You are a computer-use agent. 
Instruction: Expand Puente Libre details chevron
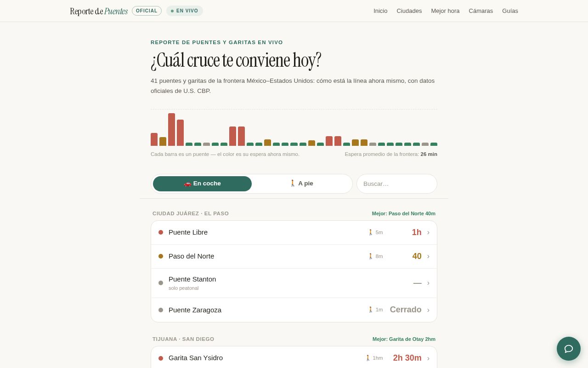tap(428, 232)
